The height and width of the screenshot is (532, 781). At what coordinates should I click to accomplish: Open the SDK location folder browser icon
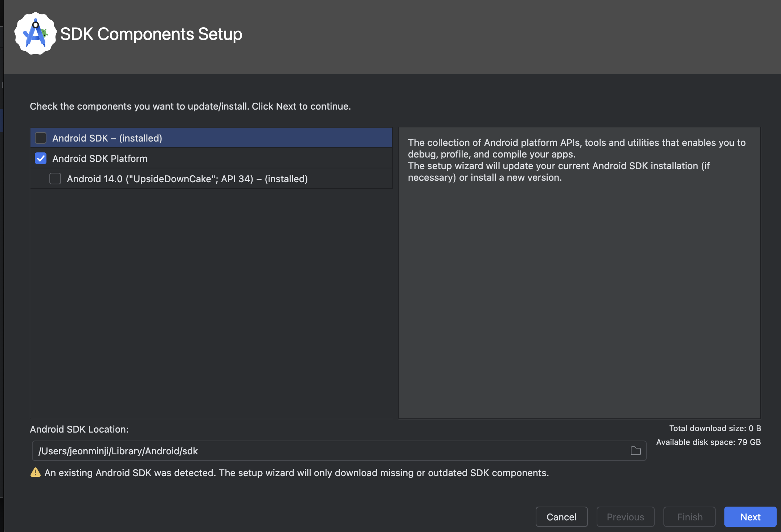pyautogui.click(x=635, y=451)
